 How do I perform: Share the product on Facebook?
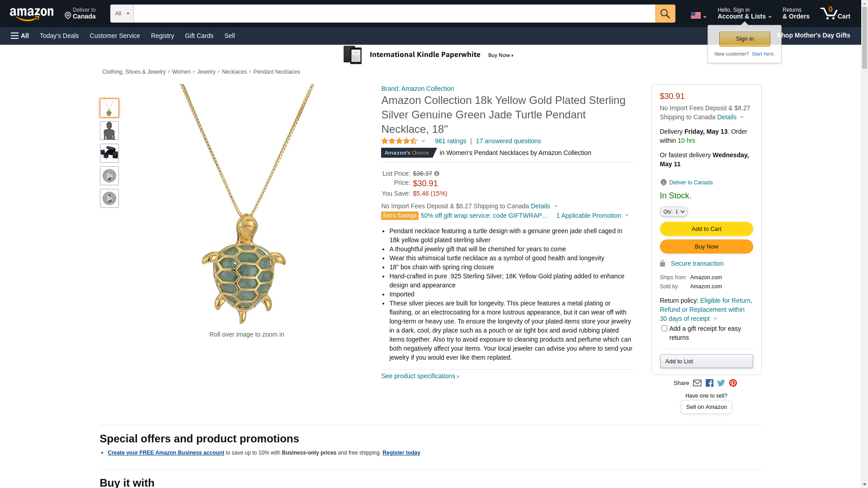tap(709, 383)
